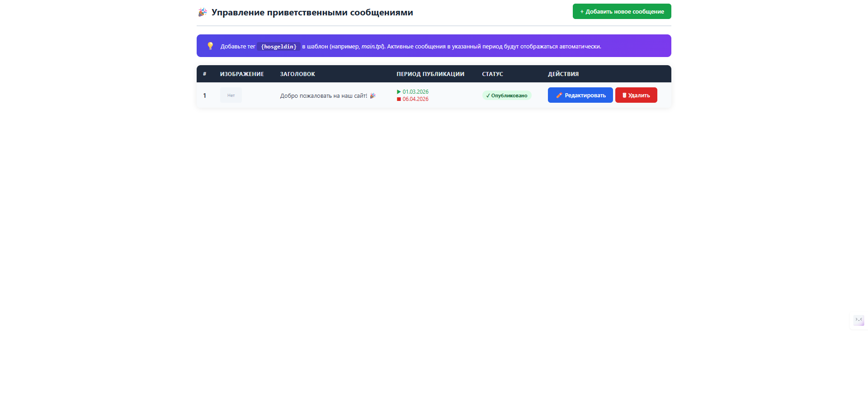Click the Заголовок column header

(x=297, y=74)
